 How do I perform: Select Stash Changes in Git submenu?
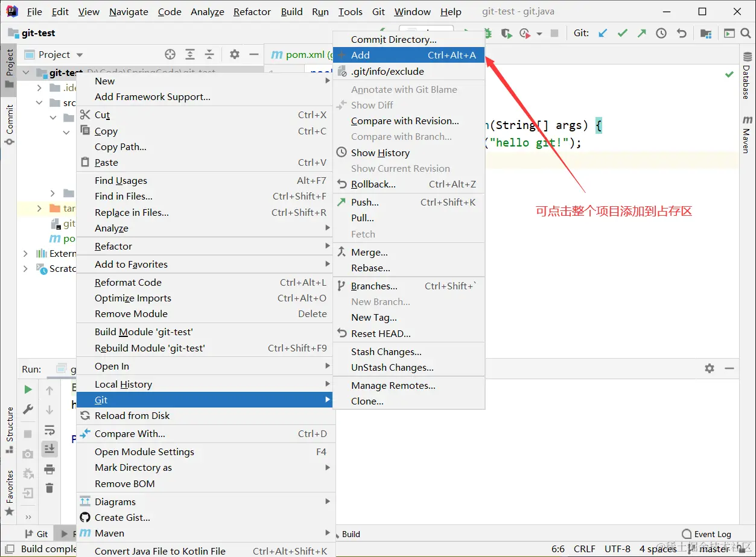409,351
